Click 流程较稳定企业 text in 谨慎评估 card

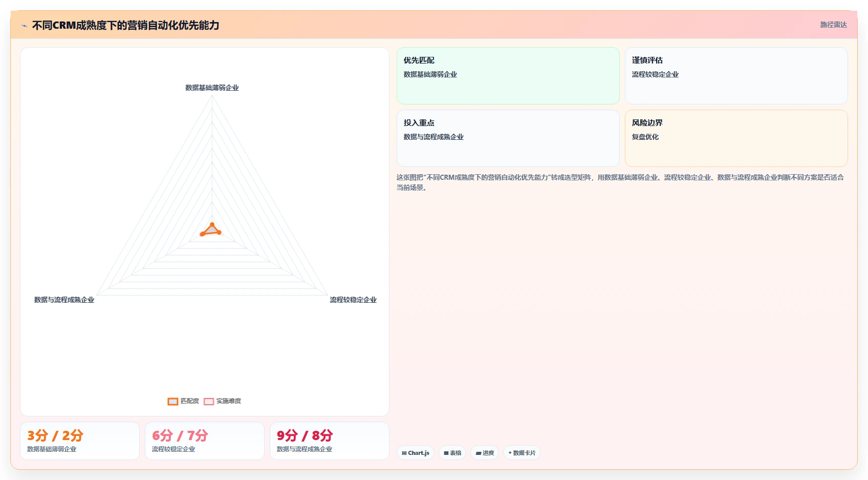655,74
